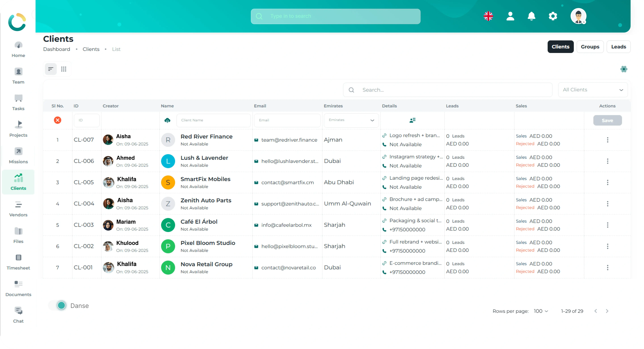Viewport: 644px width, 349px height.
Task: Open the notifications bell icon
Action: pos(531,16)
